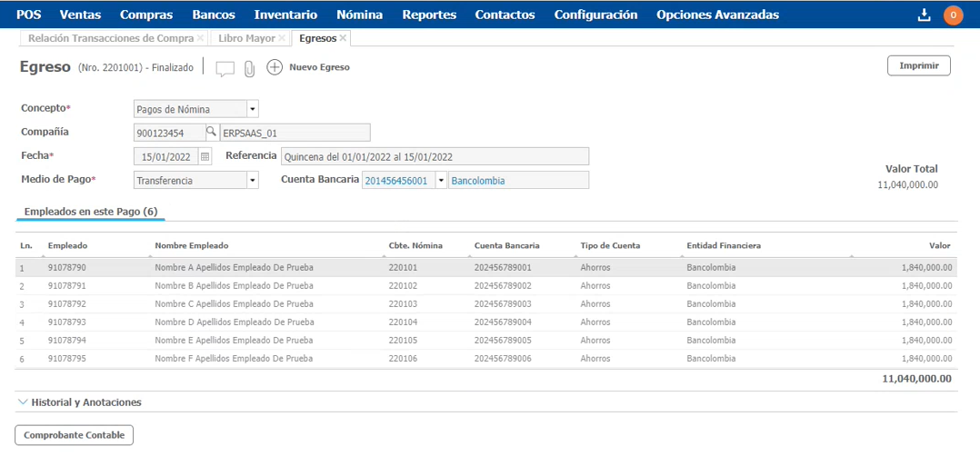Image resolution: width=980 pixels, height=456 pixels.
Task: Click the Compañía search magnifier icon
Action: (212, 133)
